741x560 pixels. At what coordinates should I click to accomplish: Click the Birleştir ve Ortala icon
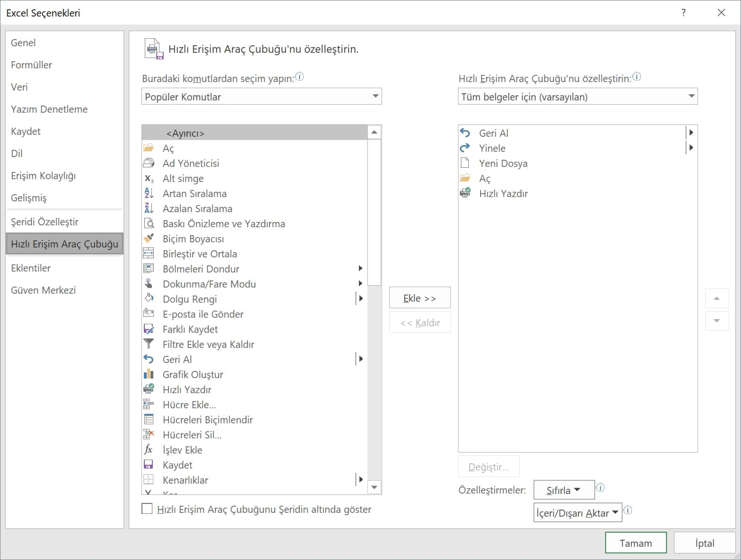149,254
